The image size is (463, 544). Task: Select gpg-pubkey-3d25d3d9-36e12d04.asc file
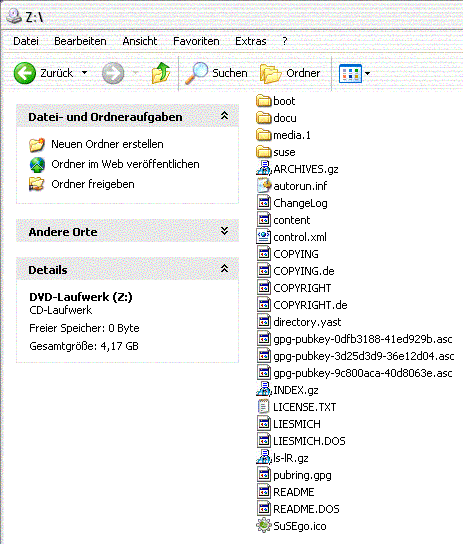(364, 356)
